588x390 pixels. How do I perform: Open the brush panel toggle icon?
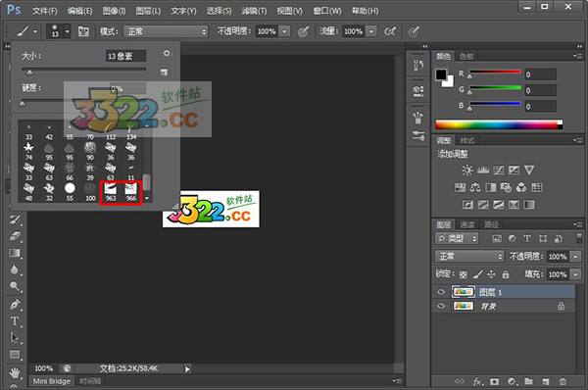83,31
